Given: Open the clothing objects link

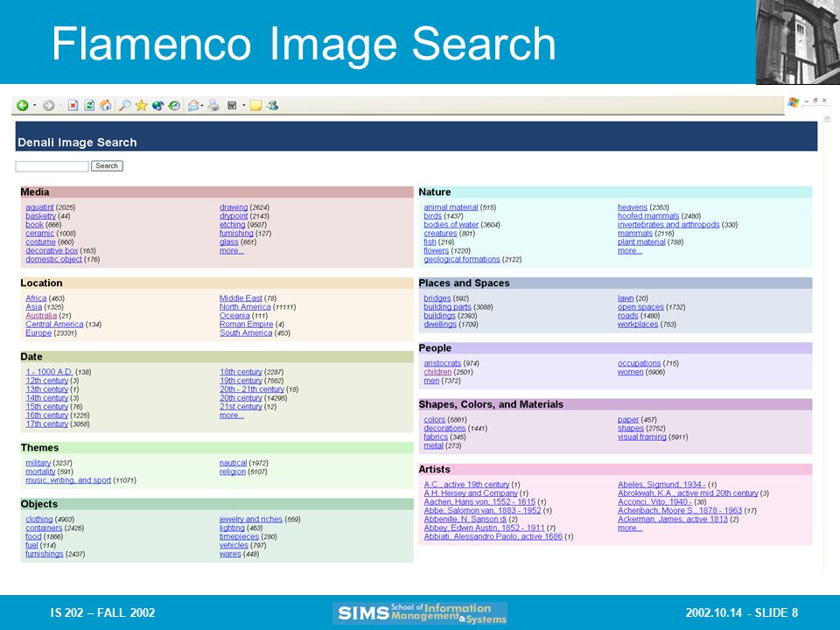Looking at the screenshot, I should (39, 519).
